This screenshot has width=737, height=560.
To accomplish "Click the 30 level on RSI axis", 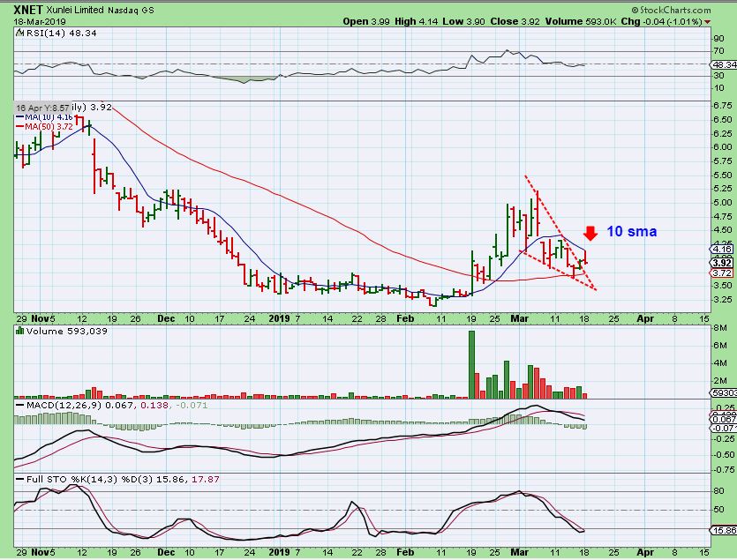I will point(718,76).
